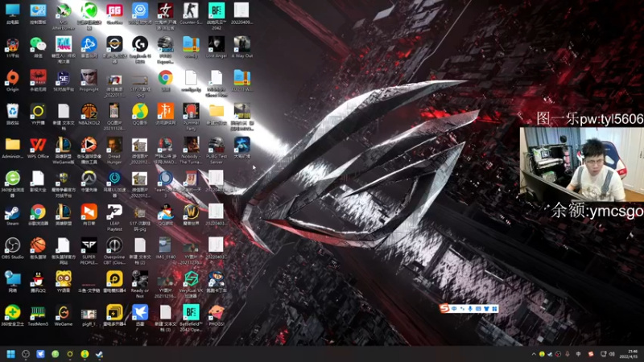Open 此电脑 This PC icon
This screenshot has width=644, height=362.
pos(12,14)
